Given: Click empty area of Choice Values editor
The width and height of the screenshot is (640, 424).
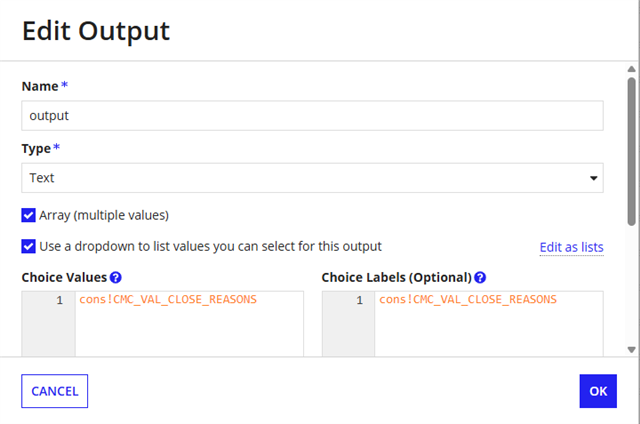Looking at the screenshot, I should point(188,332).
